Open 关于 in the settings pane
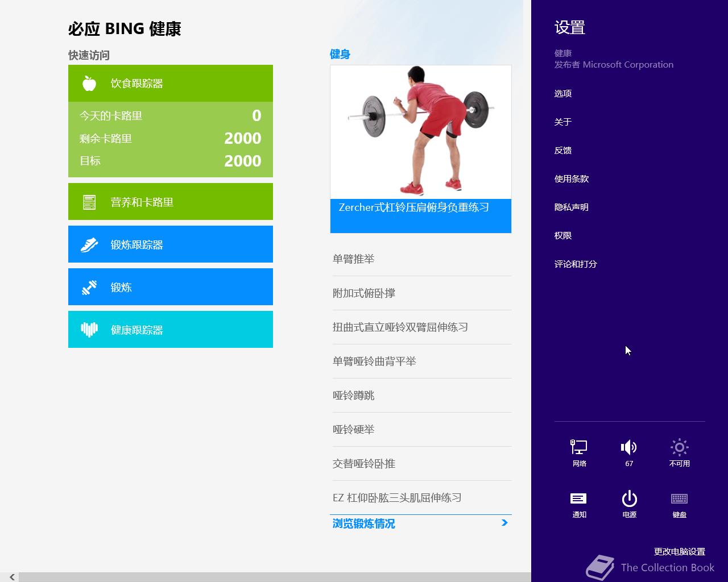The height and width of the screenshot is (582, 728). click(x=563, y=122)
